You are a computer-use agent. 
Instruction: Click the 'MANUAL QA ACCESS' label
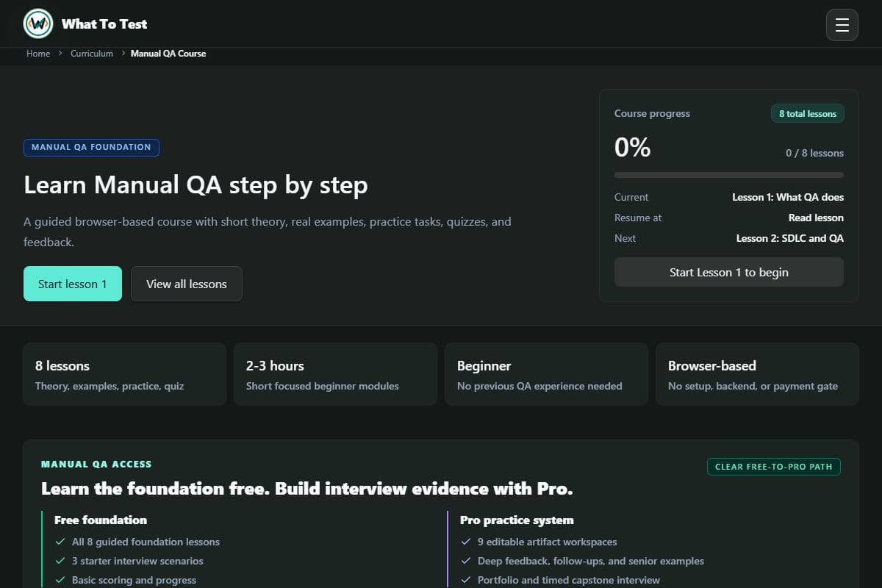96,465
